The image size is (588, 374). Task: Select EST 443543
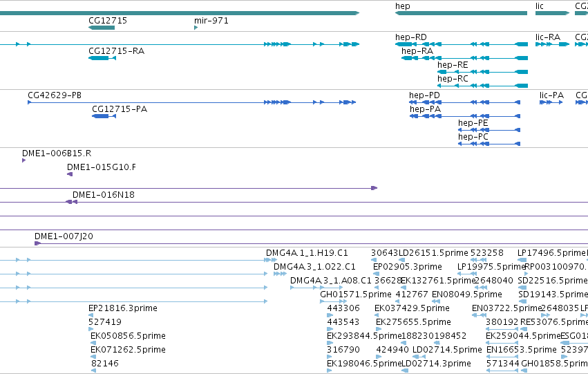[x=343, y=322]
